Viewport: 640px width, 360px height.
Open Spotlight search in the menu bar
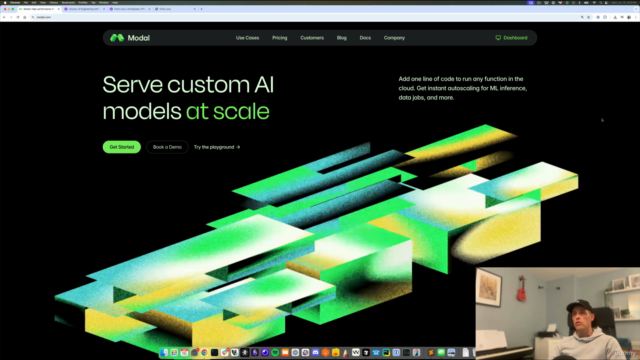601,2
